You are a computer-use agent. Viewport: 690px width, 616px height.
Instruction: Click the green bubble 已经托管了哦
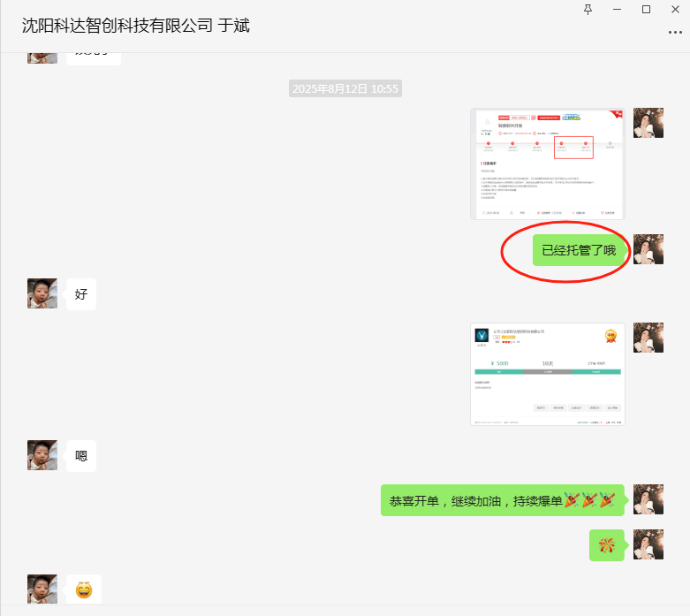(579, 250)
